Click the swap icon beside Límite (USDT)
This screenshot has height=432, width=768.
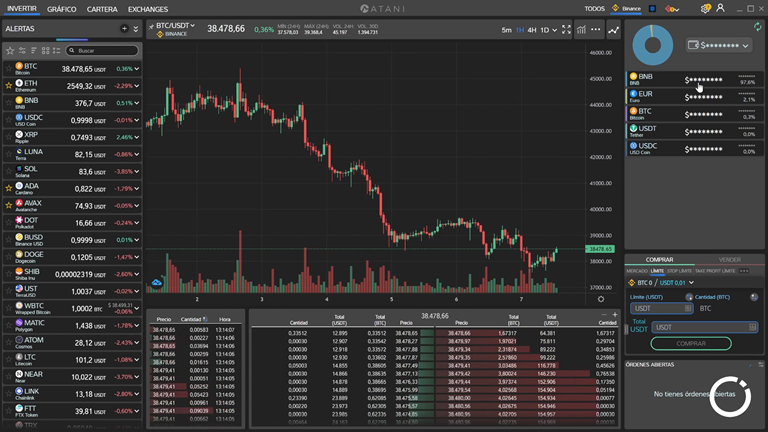[689, 297]
